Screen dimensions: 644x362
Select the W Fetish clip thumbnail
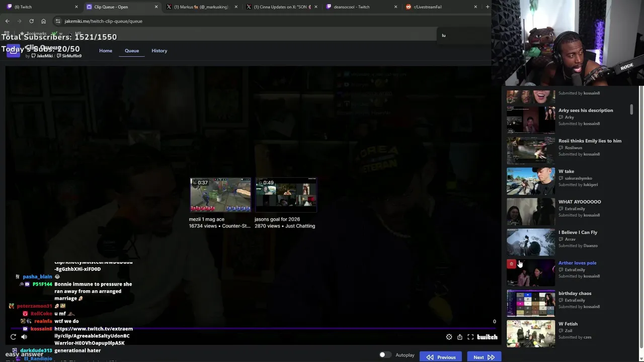tap(531, 334)
